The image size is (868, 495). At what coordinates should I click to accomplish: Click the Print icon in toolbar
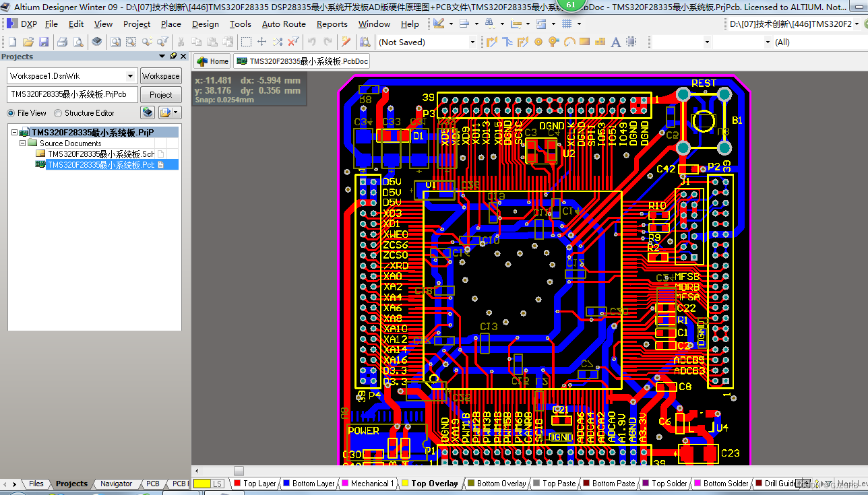pos(63,42)
